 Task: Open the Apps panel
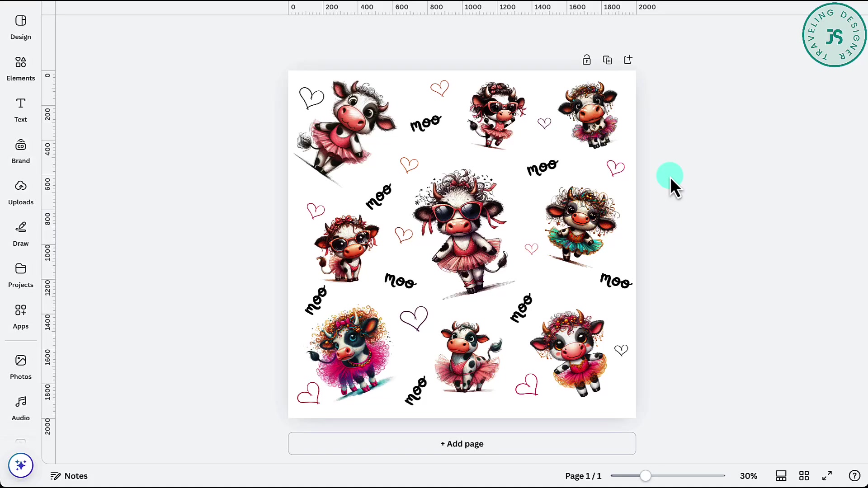point(20,316)
